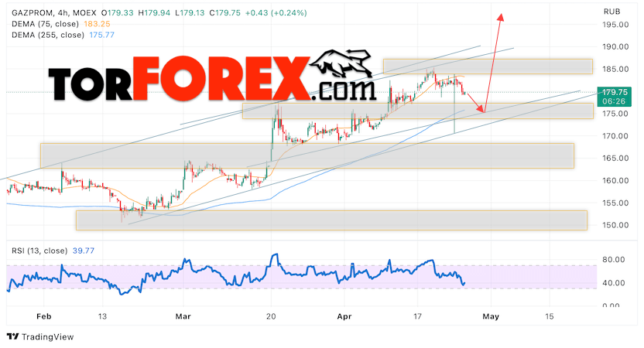This screenshot has width=644, height=348.
Task: Click the RSI value 39.77
Action: coord(84,251)
